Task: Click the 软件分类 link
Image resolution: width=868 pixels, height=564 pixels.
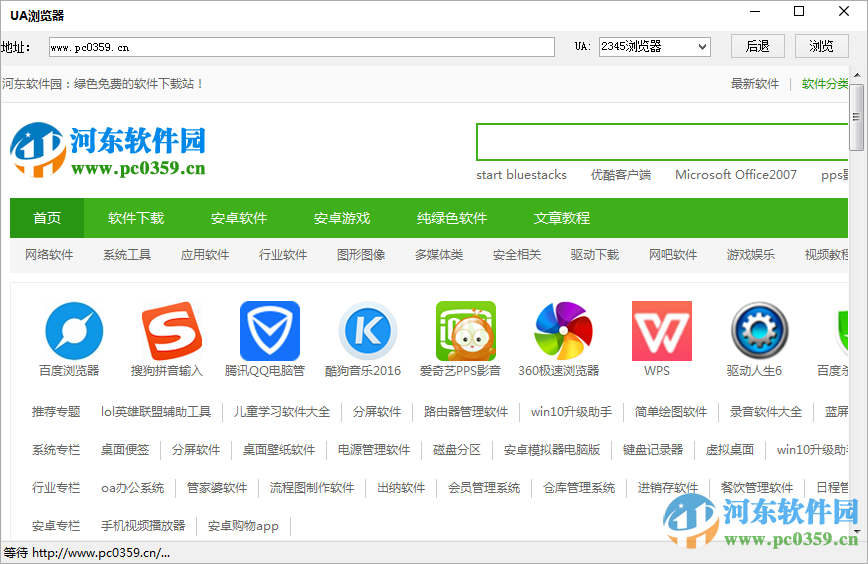Action: 825,84
